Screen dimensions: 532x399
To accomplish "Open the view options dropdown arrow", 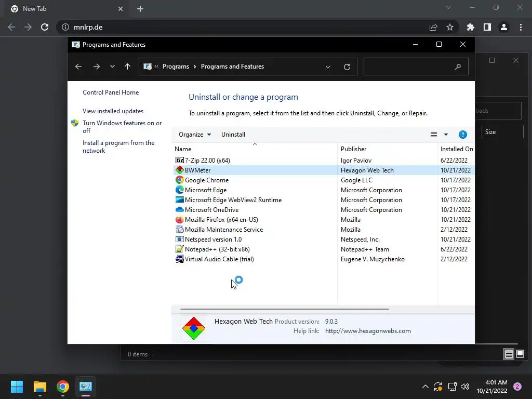I will point(446,135).
